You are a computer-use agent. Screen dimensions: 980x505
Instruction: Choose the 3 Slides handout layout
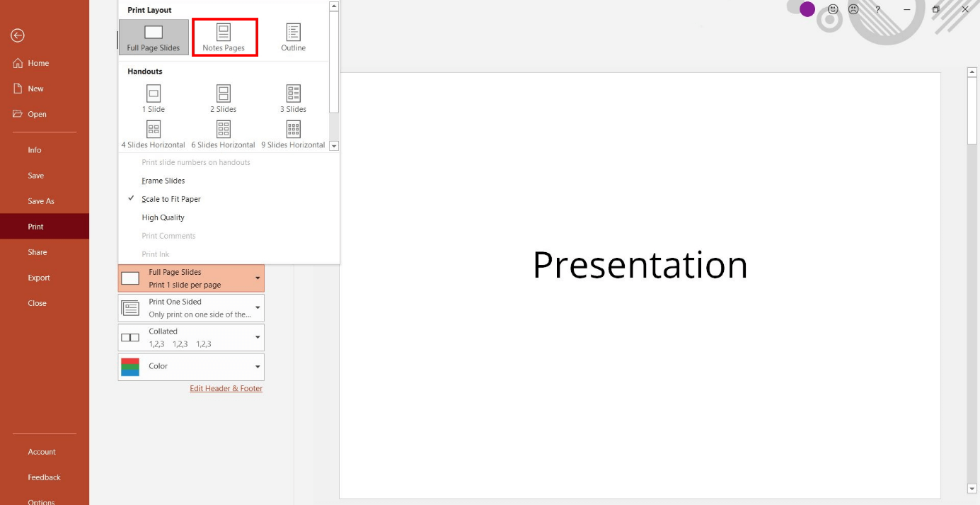pyautogui.click(x=293, y=98)
